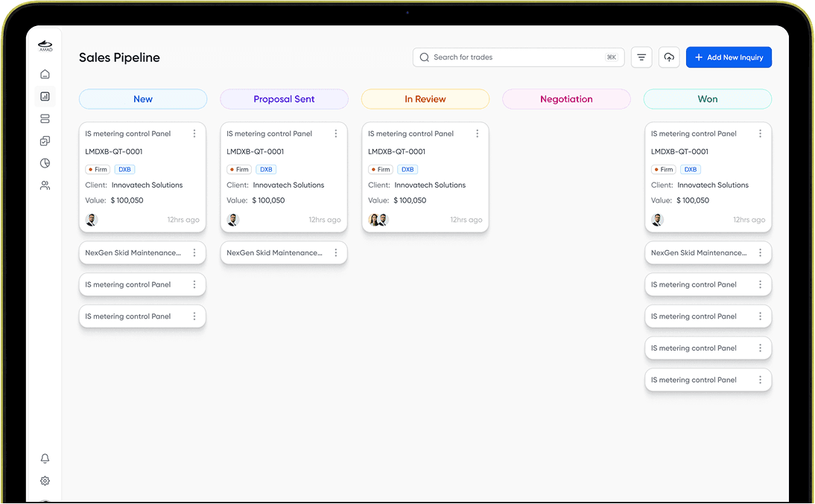This screenshot has height=504, width=815.
Task: Click the assignee avatar on the Proposal Sent card
Action: pyautogui.click(x=233, y=220)
